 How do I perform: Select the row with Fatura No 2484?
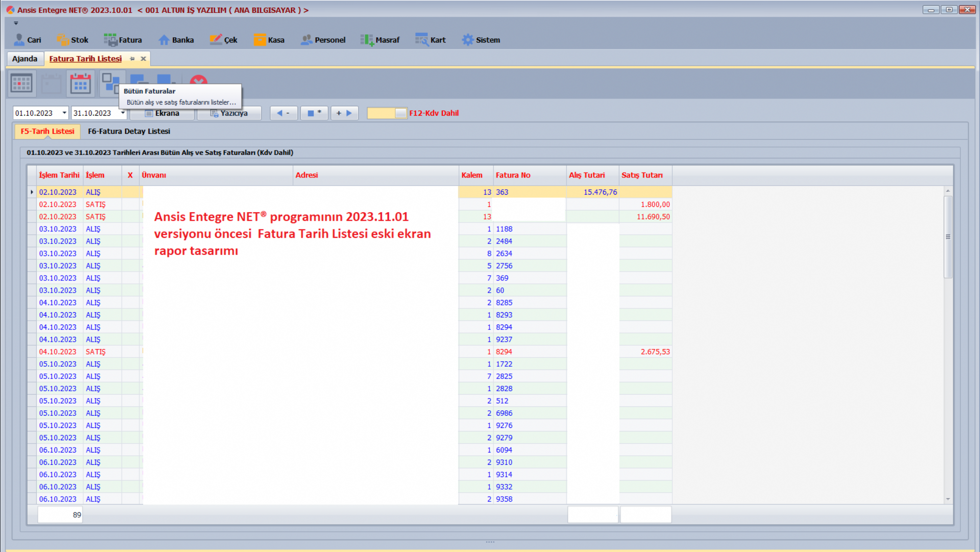(349, 241)
